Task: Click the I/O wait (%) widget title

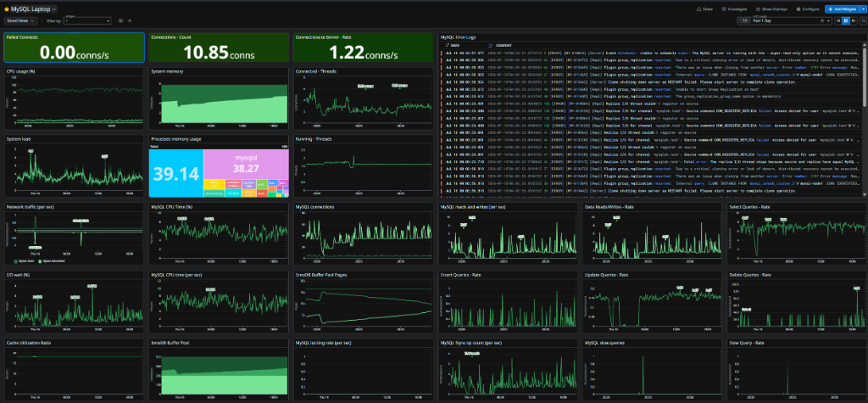Action: [x=17, y=274]
